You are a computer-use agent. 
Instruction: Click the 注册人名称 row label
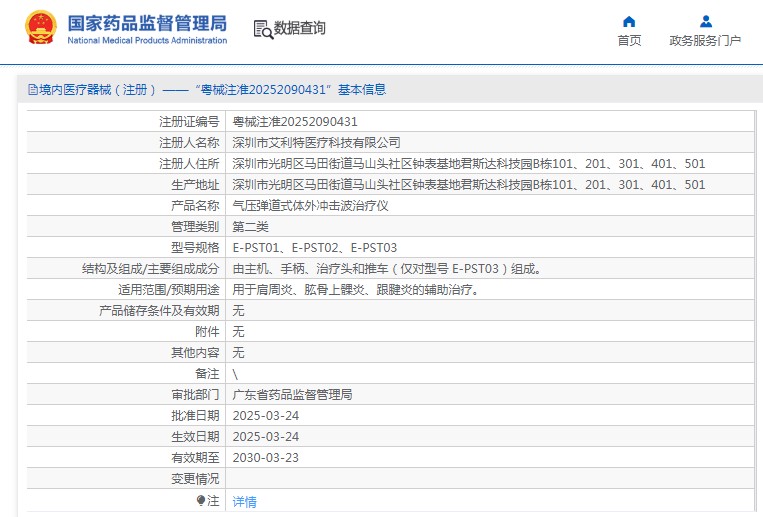tap(189, 143)
